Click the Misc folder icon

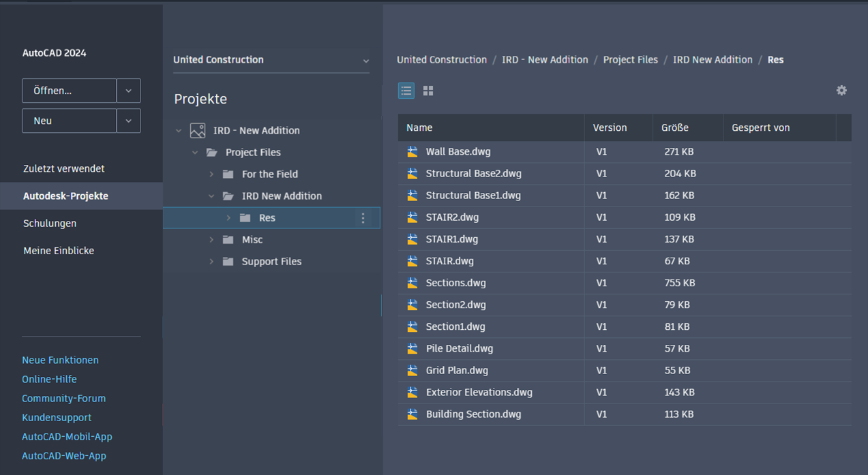[228, 240]
